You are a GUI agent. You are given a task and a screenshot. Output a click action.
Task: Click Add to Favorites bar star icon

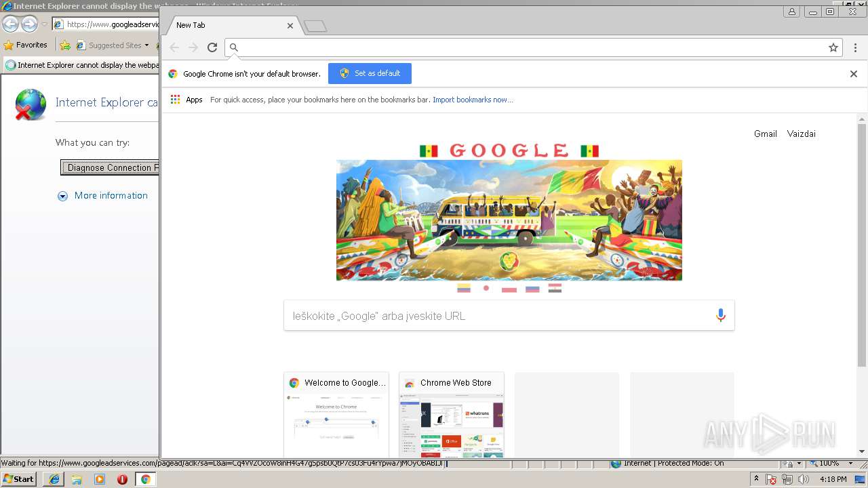65,45
